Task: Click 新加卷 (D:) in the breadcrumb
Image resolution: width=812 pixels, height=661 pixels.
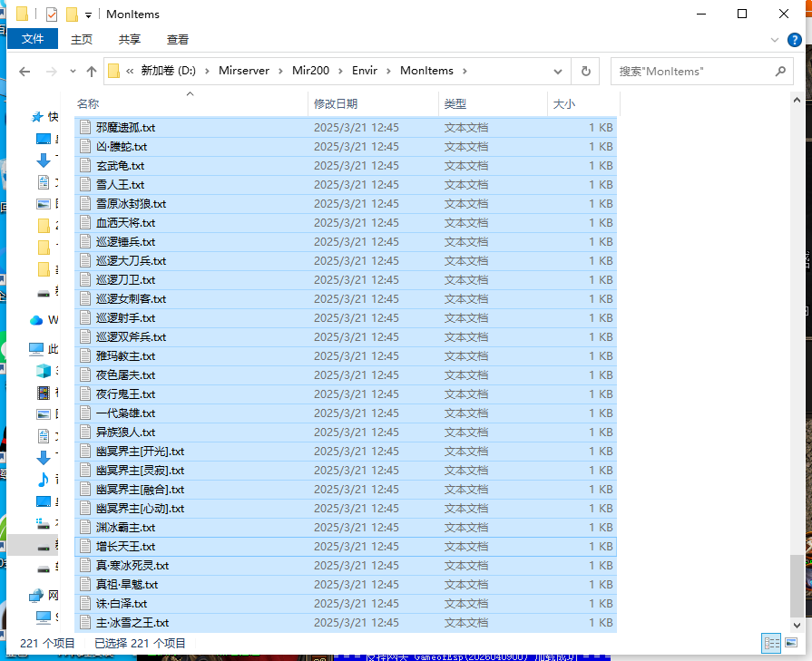Action: coord(169,71)
